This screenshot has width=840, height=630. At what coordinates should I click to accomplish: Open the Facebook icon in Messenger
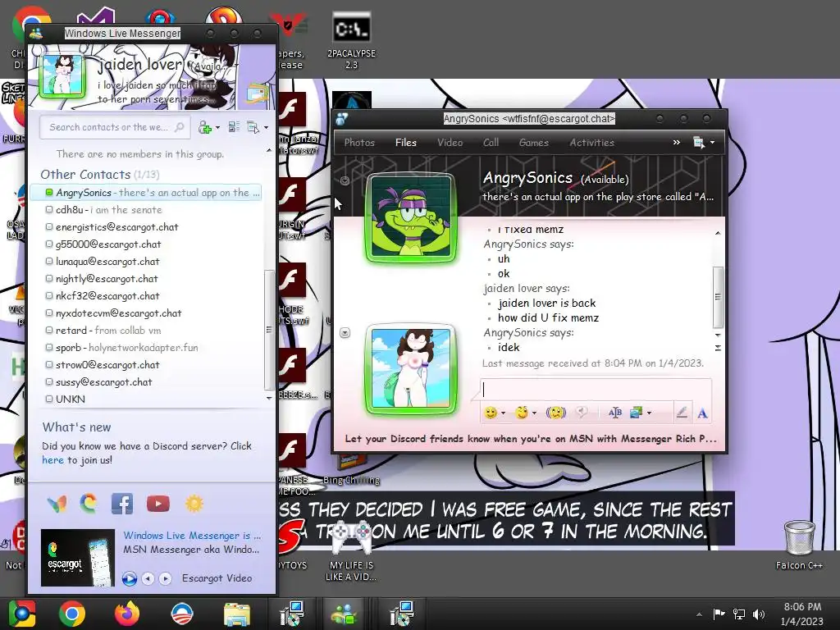(122, 504)
